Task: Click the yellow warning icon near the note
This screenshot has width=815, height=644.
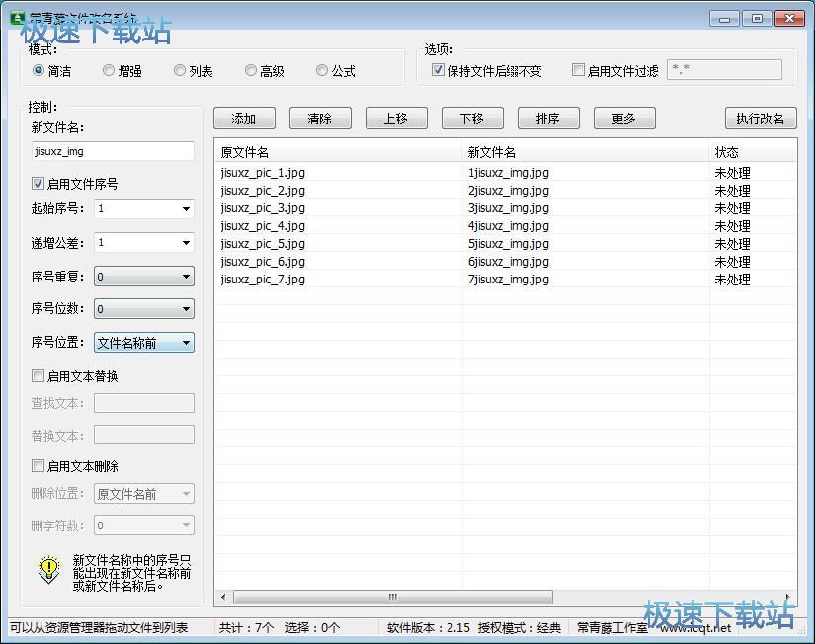Action: pyautogui.click(x=45, y=570)
